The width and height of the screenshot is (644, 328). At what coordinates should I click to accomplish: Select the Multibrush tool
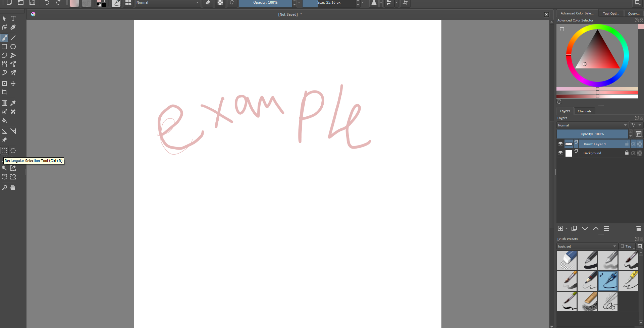[x=13, y=73]
